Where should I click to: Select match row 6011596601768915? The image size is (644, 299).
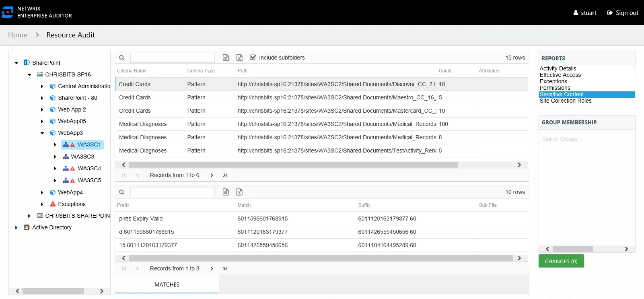tap(321, 219)
